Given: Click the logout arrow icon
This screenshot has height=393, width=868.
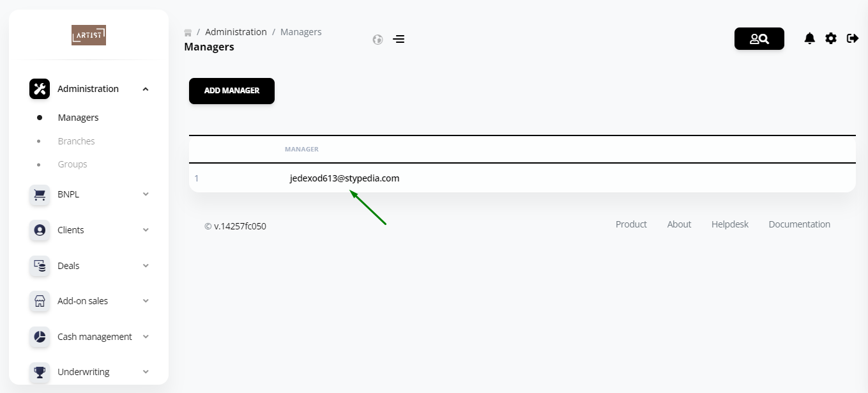Looking at the screenshot, I should pos(853,38).
